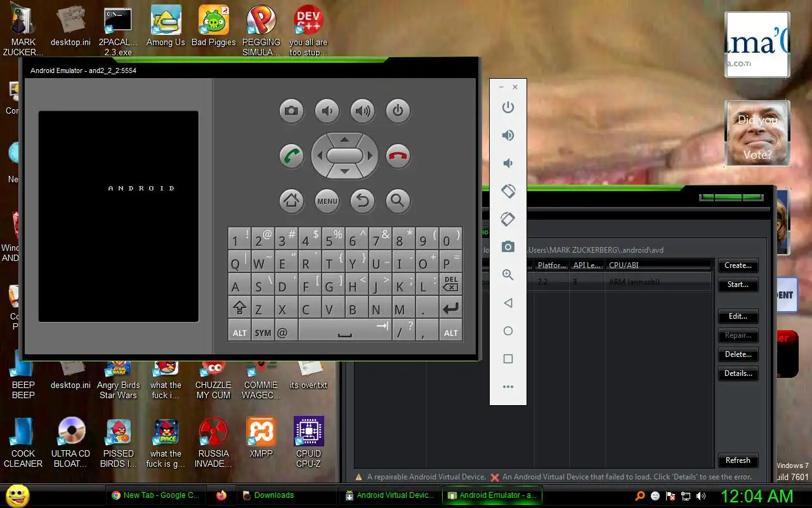
Task: Click the D-pad center select button
Action: pyautogui.click(x=344, y=156)
